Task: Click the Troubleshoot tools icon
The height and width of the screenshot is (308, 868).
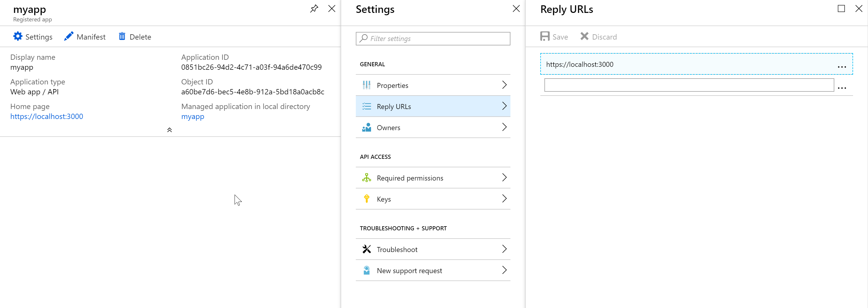Action: [x=367, y=249]
